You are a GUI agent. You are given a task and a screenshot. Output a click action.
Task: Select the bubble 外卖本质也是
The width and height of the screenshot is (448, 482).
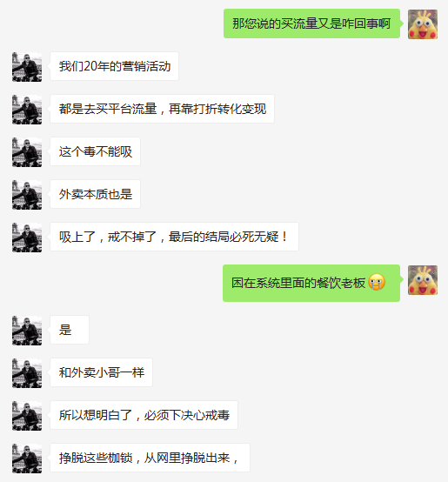(x=95, y=194)
